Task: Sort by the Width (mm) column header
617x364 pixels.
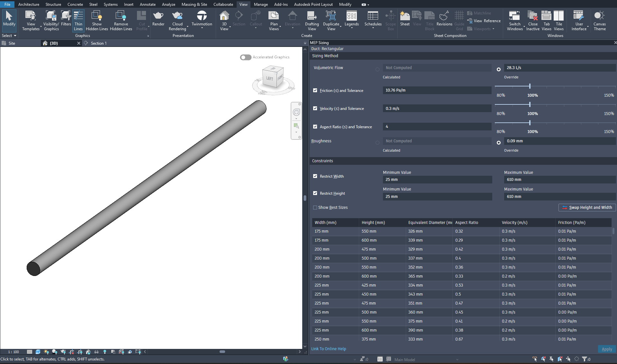Action: tap(335, 222)
